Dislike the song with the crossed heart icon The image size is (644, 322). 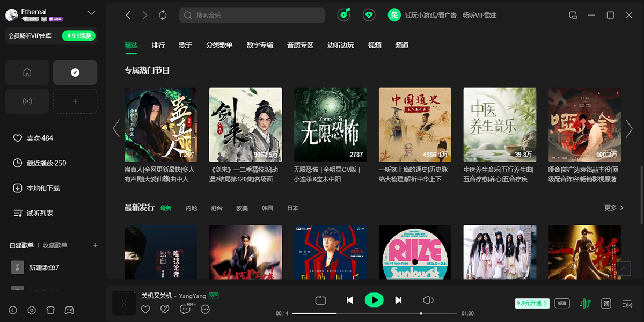[165, 309]
